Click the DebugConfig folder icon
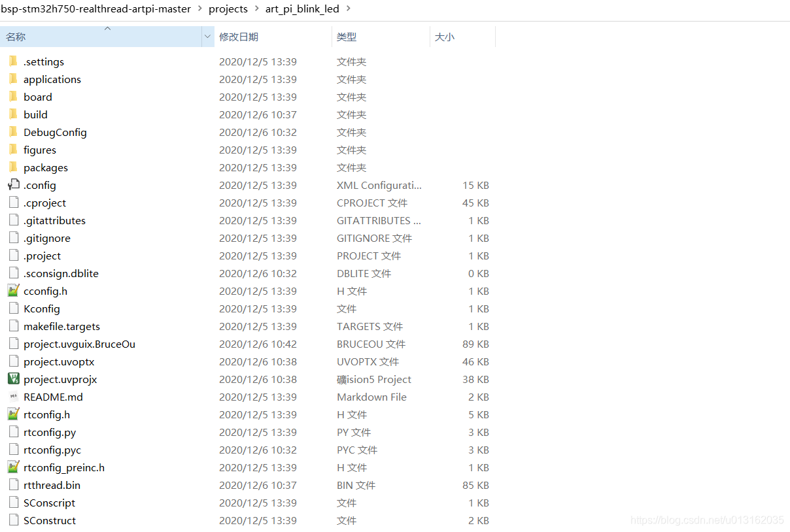 pyautogui.click(x=13, y=132)
